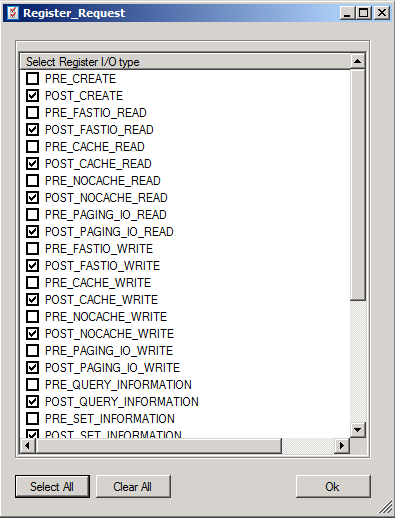Open the Register_Request title bar app icon
Image resolution: width=395 pixels, height=518 pixels.
13,13
